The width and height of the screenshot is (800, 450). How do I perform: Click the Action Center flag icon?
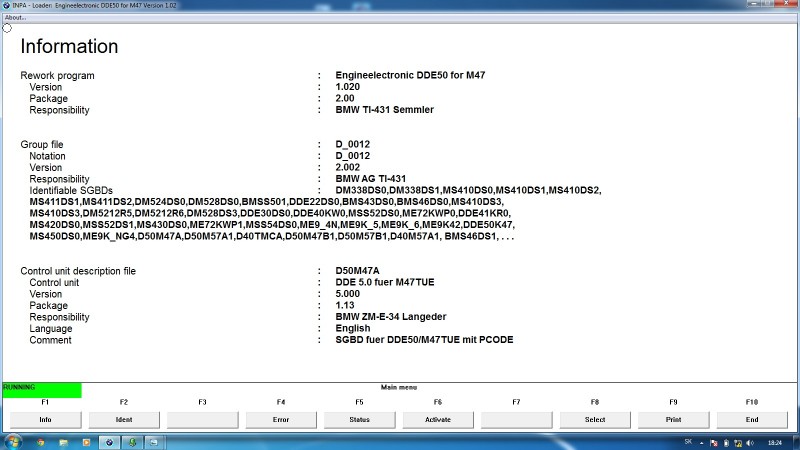pos(714,443)
